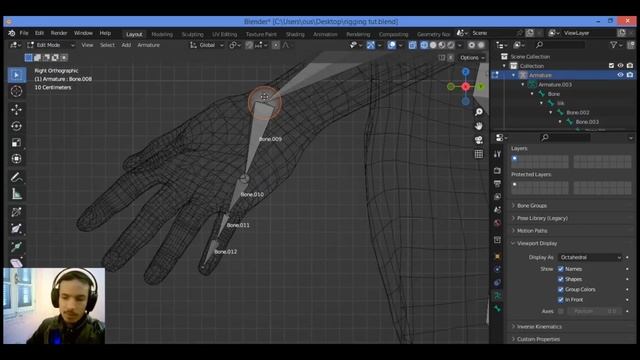The width and height of the screenshot is (640, 360).
Task: Expand the Pose Library (Legacy) panel
Action: tap(542, 218)
